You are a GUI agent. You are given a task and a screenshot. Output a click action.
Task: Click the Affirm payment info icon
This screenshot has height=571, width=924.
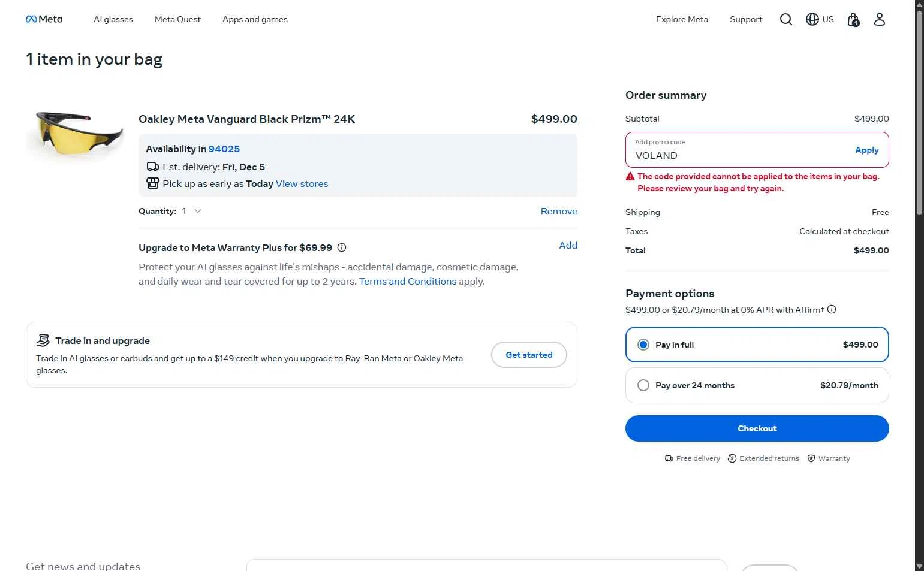[x=832, y=309]
